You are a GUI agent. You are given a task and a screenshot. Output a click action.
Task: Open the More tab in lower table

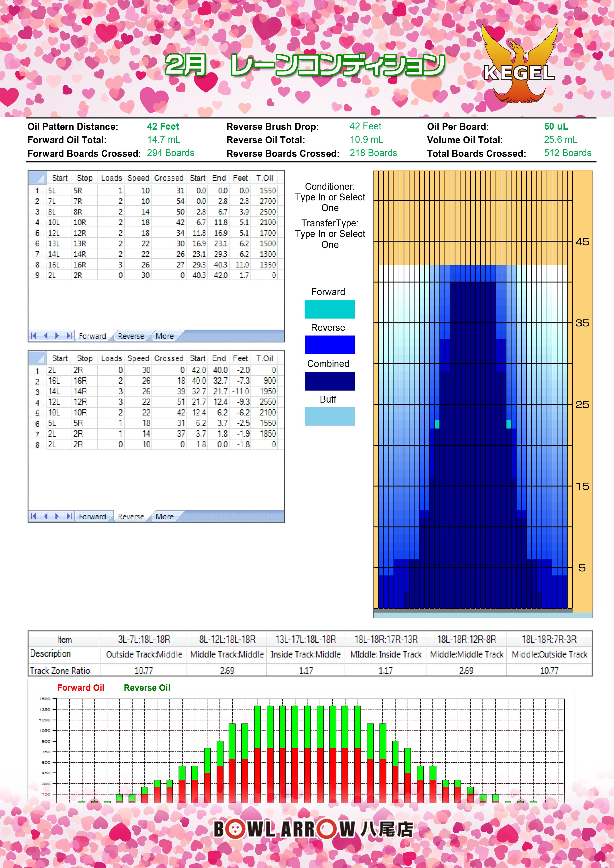coord(165,516)
